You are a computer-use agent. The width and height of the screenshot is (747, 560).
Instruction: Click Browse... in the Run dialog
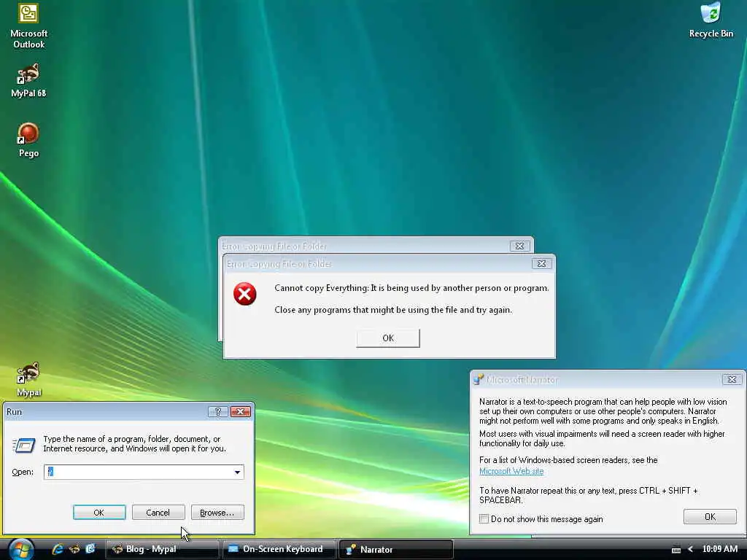217,513
